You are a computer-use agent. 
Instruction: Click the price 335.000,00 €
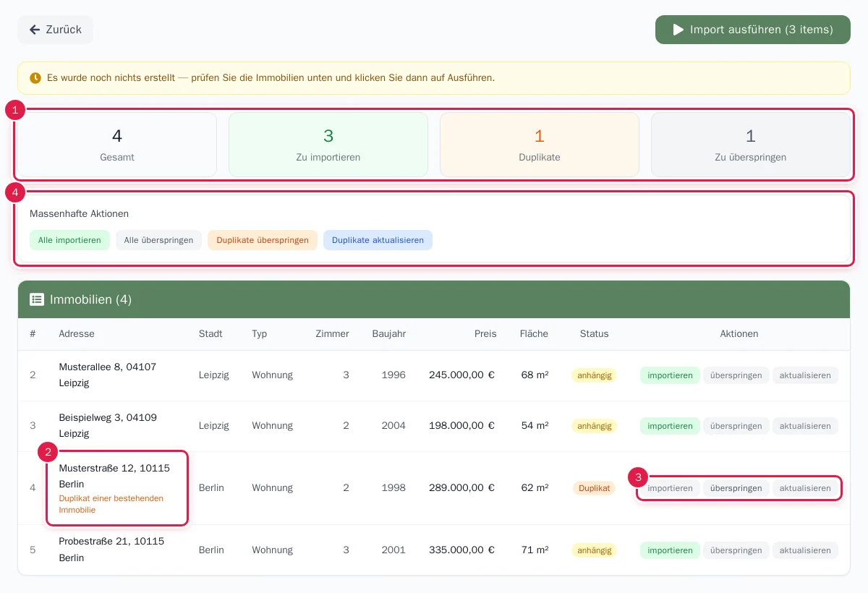click(461, 550)
